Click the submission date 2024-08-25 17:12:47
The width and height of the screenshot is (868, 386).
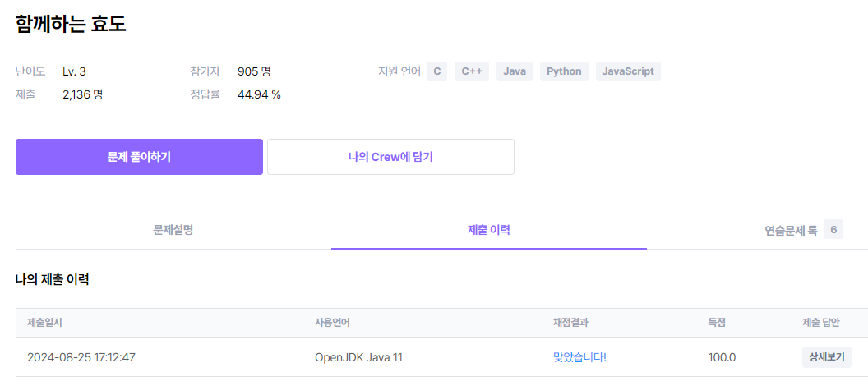coord(81,357)
